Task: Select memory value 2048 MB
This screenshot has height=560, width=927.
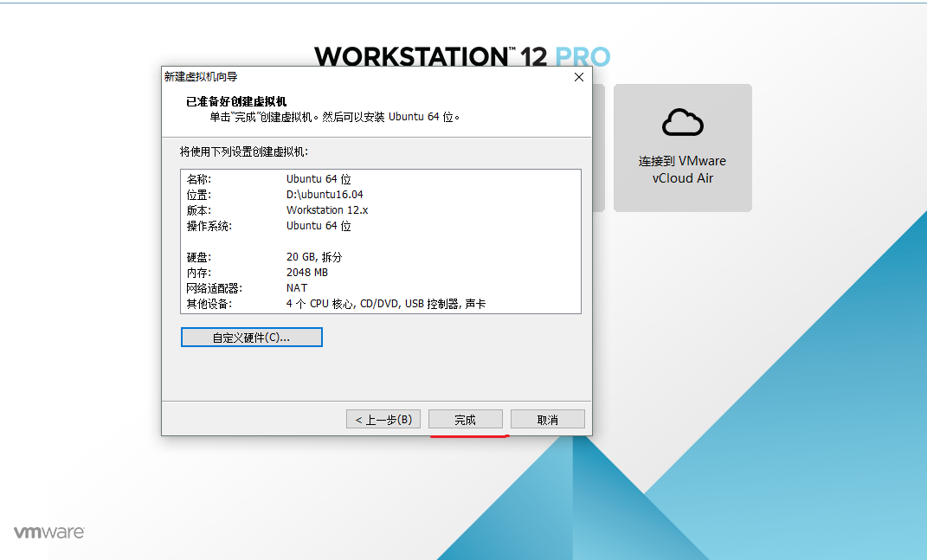Action: pyautogui.click(x=306, y=272)
